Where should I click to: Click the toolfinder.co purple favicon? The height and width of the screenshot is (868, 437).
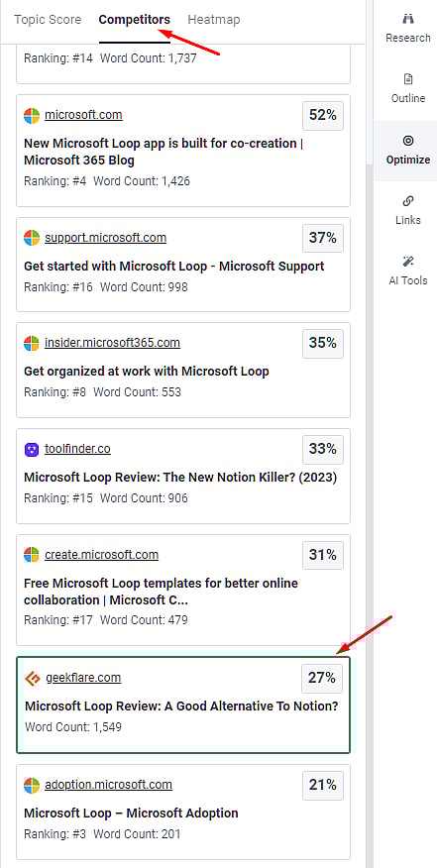pos(32,449)
